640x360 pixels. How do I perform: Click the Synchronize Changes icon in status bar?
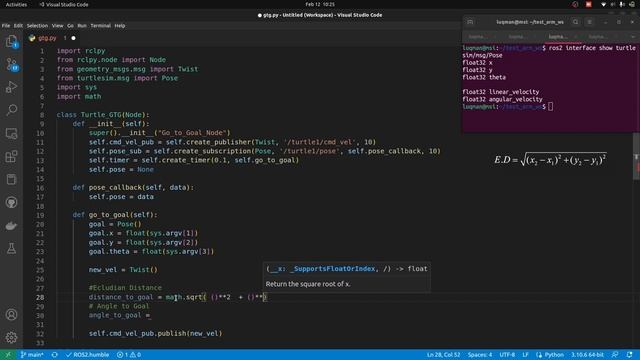(x=54, y=355)
